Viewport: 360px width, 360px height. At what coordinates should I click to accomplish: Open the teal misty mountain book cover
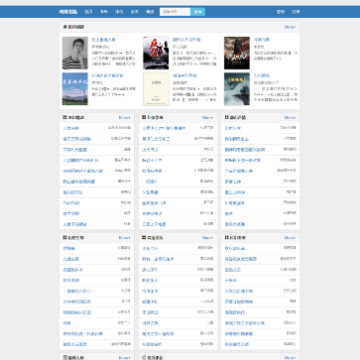(237, 89)
